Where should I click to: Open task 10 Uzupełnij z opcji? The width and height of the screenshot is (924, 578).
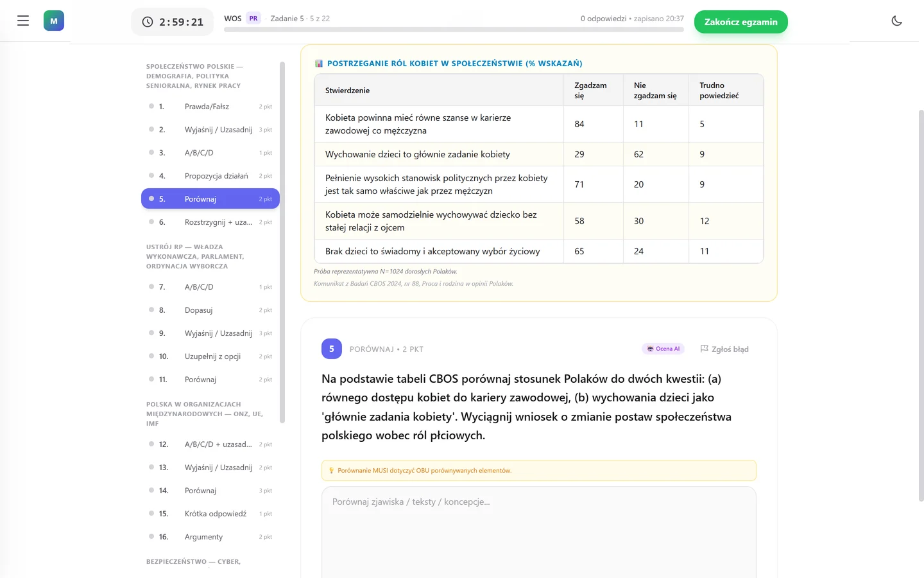210,356
